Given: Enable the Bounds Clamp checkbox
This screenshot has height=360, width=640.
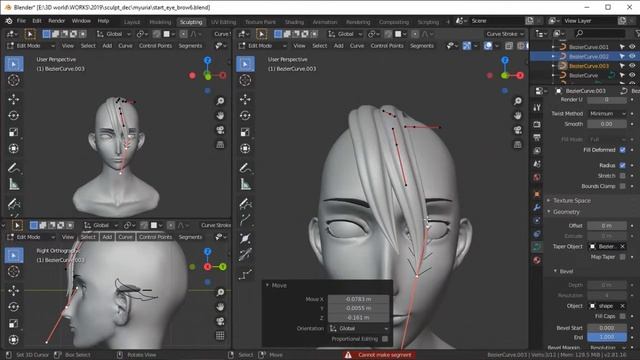Looking at the screenshot, I should pos(622,186).
